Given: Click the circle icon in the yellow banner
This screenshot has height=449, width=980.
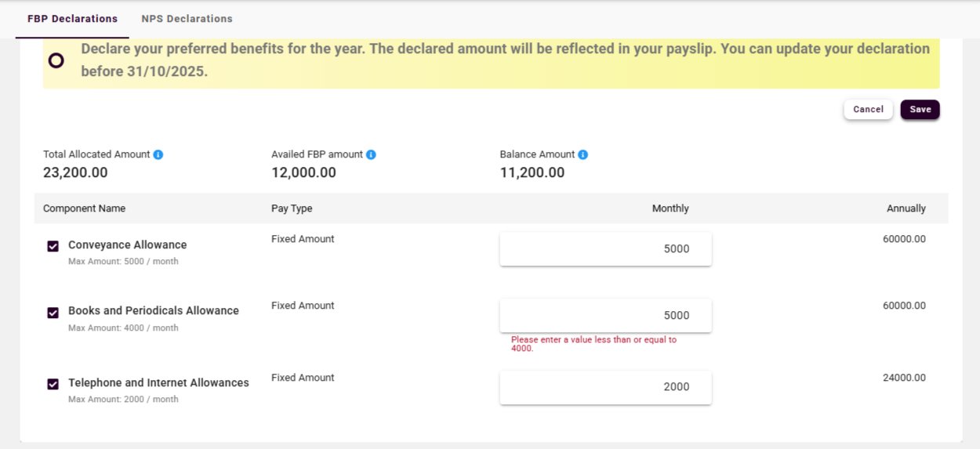Looking at the screenshot, I should [56, 60].
